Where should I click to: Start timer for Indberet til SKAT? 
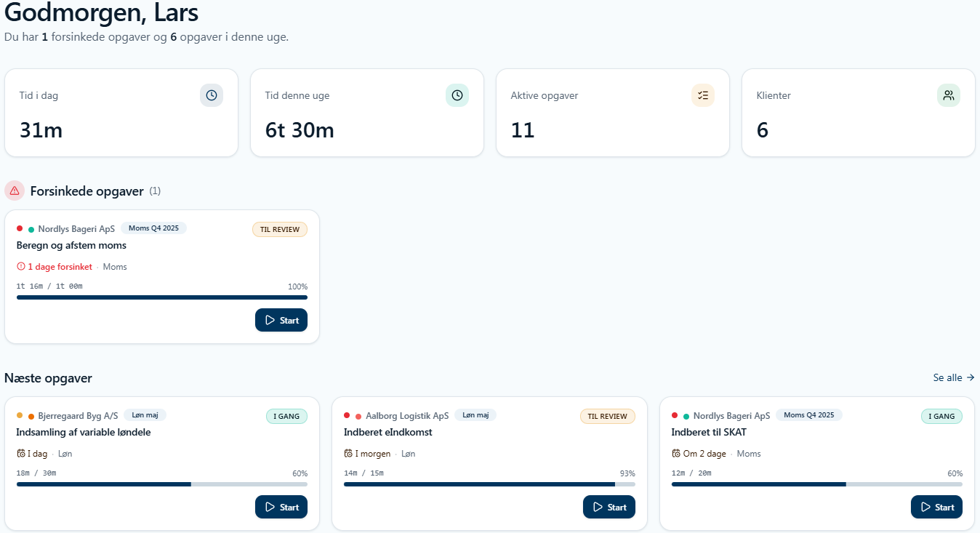(936, 507)
